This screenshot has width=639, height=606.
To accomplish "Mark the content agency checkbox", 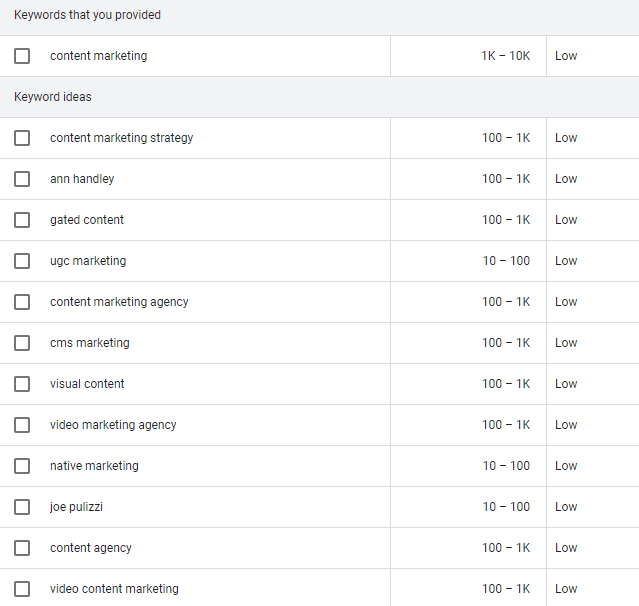I will point(22,548).
